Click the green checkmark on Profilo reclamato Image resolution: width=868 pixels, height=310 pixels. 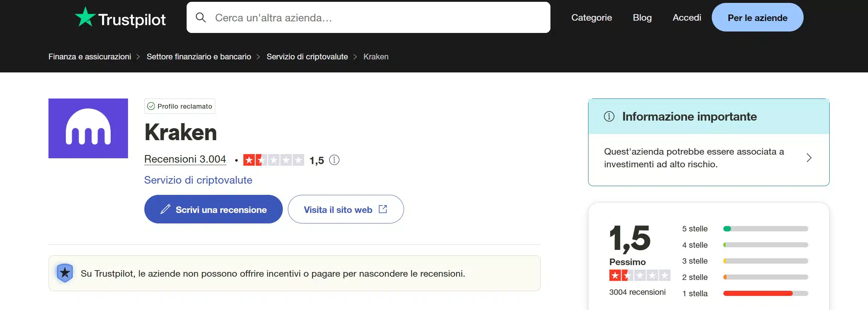coord(151,106)
